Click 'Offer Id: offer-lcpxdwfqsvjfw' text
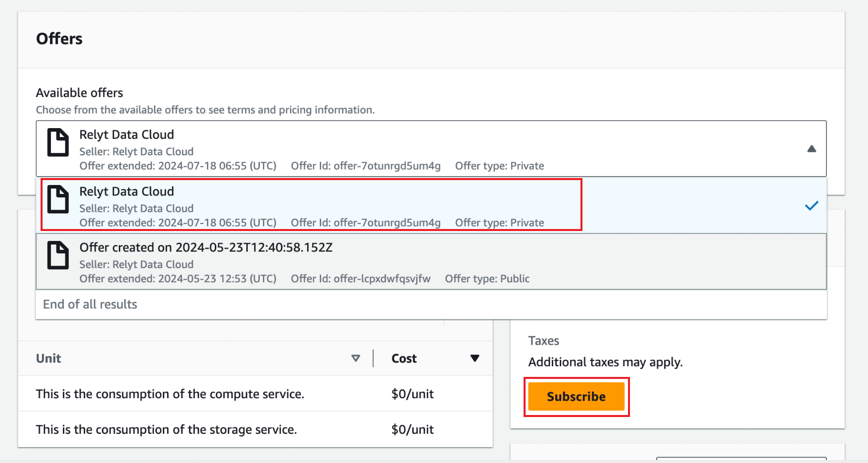868x463 pixels. coord(361,278)
